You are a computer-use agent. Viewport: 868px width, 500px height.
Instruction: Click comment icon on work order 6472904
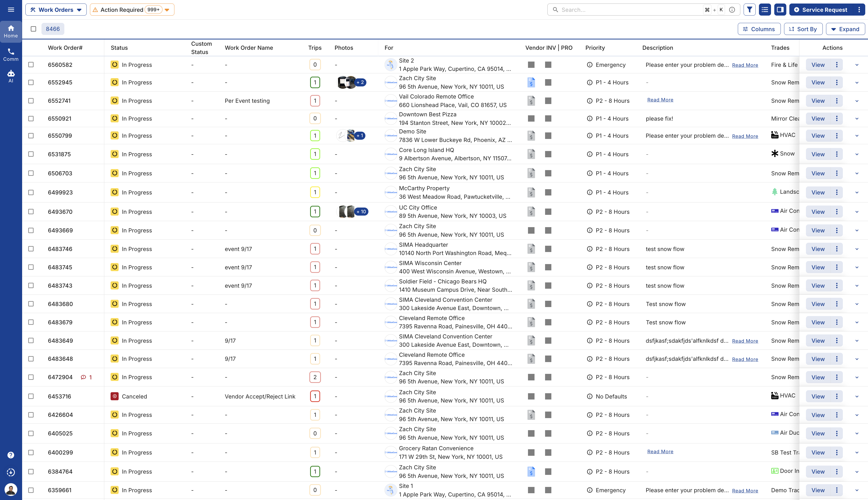tap(83, 377)
